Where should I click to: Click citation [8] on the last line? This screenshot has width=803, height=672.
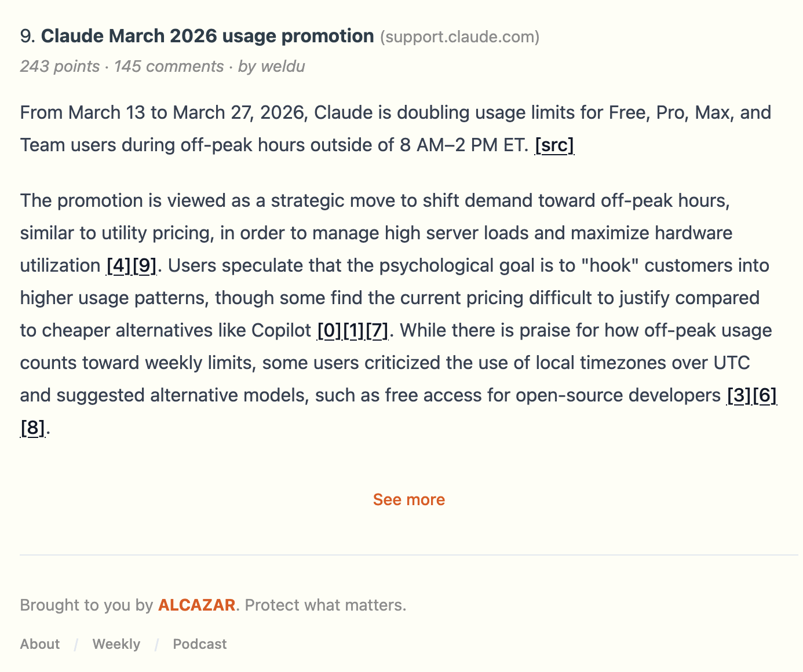(x=32, y=428)
